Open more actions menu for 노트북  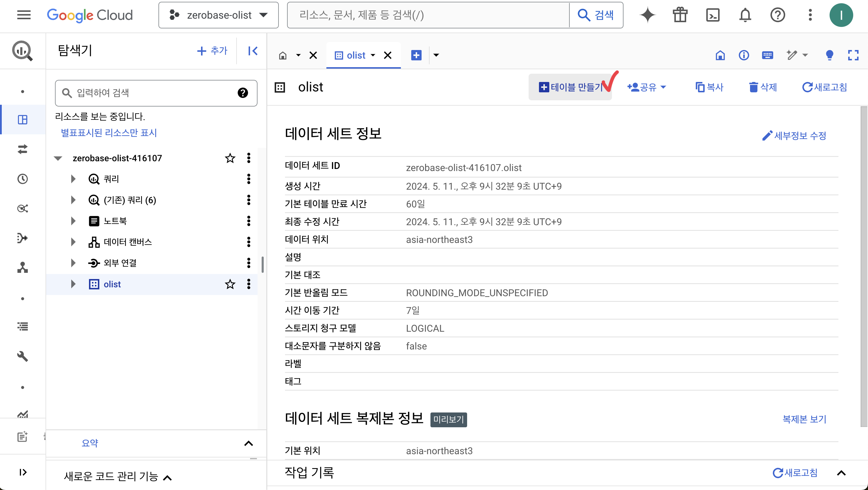pyautogui.click(x=249, y=221)
